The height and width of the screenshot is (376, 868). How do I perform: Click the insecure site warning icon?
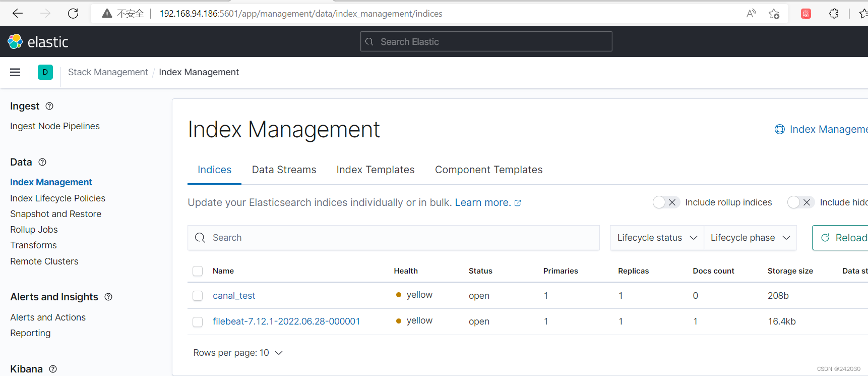click(x=107, y=14)
